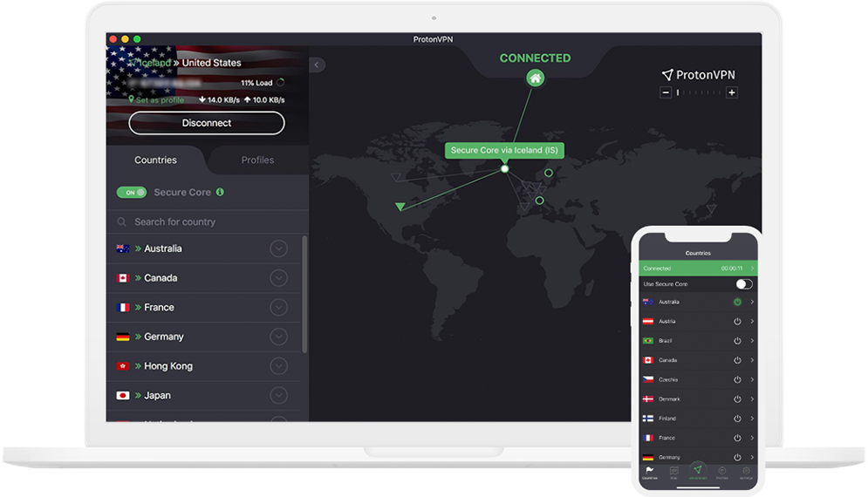
Task: Expand the Japan entry chevron
Action: 278,395
